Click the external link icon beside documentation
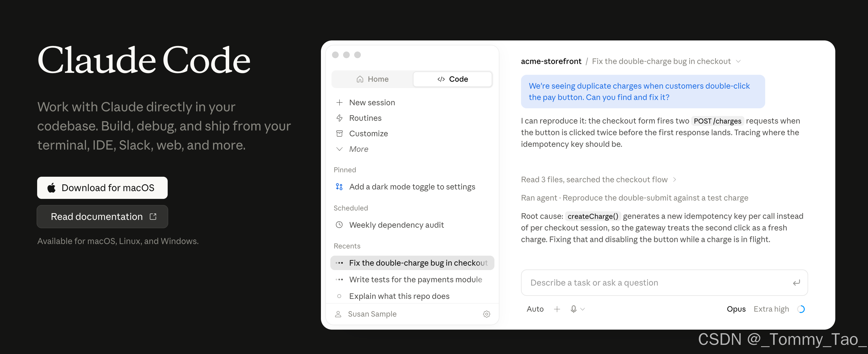868x354 pixels. pos(153,216)
